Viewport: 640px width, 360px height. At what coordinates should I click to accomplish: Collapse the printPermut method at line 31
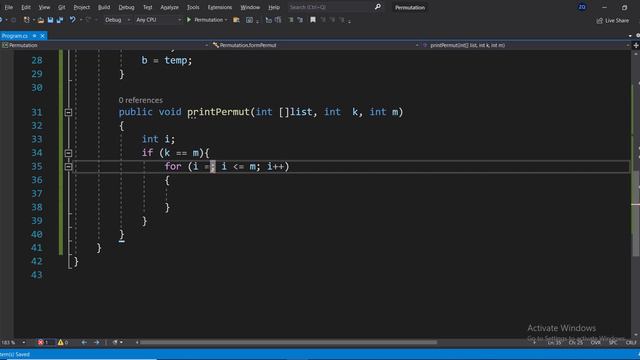pos(68,112)
